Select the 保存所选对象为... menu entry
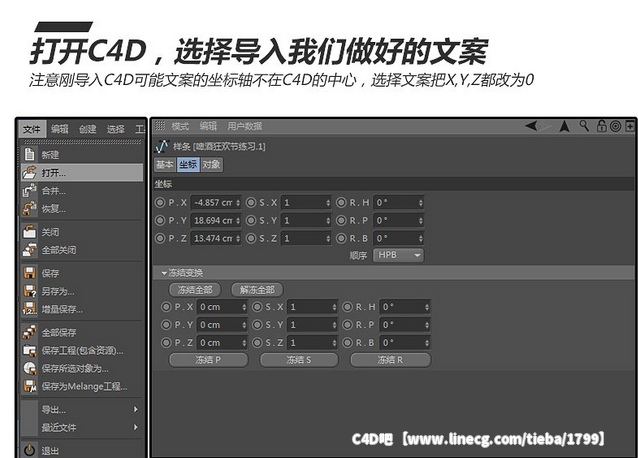Viewport: 638px width, 458px height. point(82,368)
